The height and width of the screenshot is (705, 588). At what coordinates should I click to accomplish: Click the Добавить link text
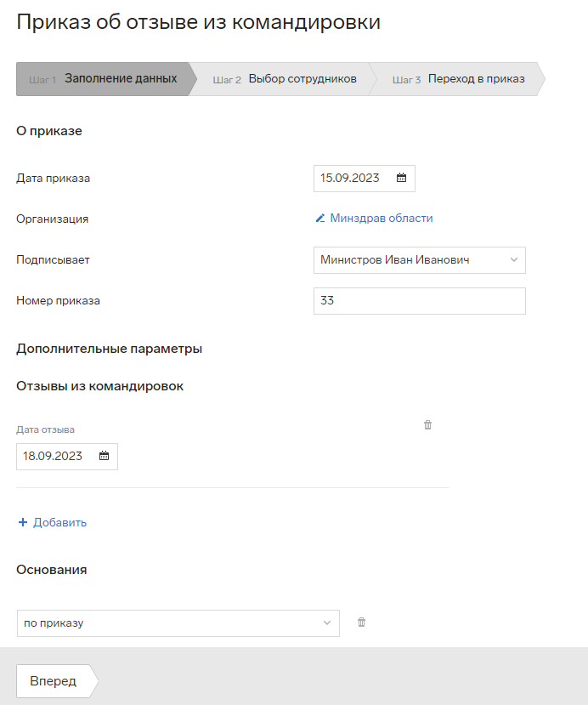(x=59, y=522)
